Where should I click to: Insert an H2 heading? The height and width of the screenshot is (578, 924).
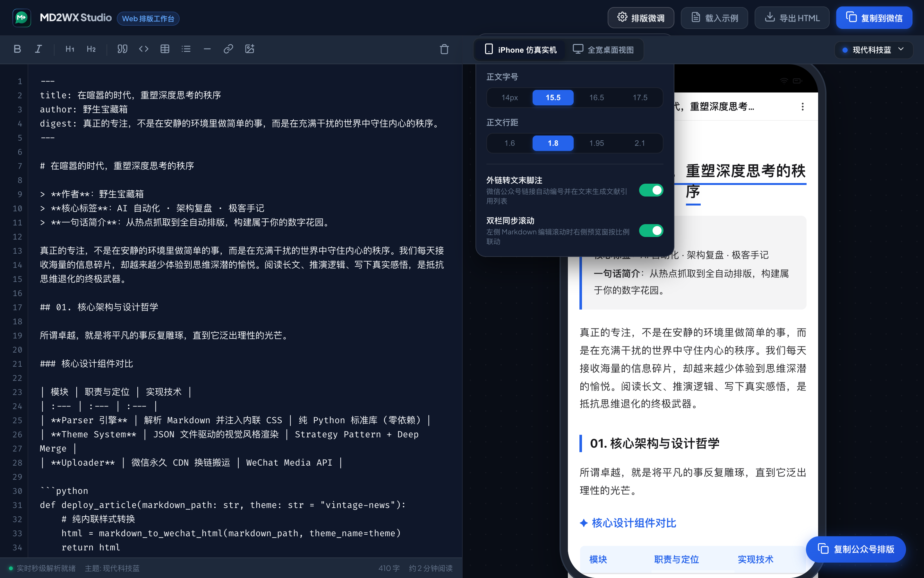pos(91,49)
